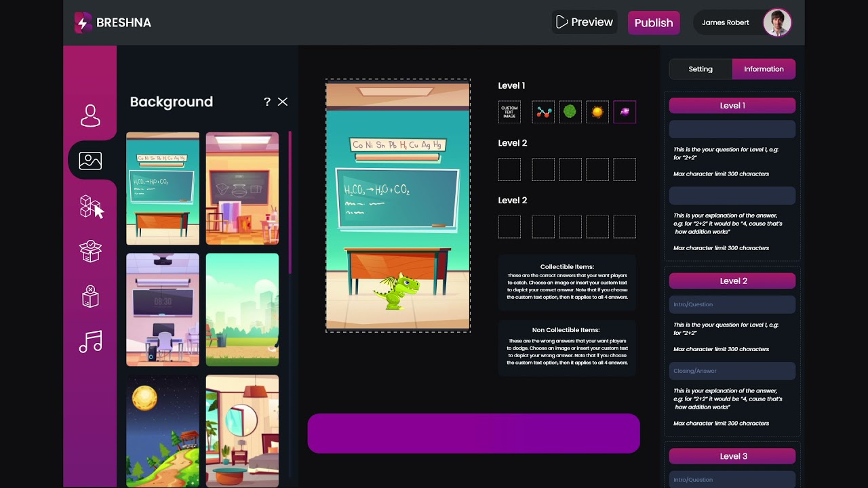
Task: Focus Level 3 Intro/Question field
Action: (732, 479)
